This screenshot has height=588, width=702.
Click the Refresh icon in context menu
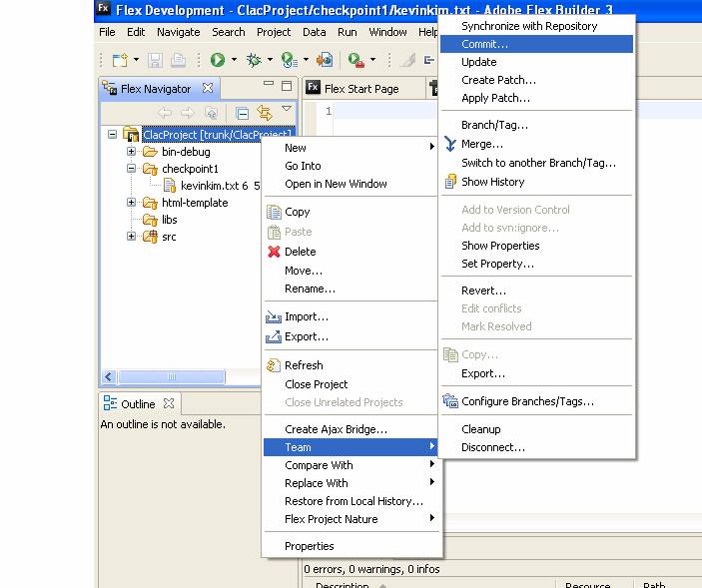(274, 365)
